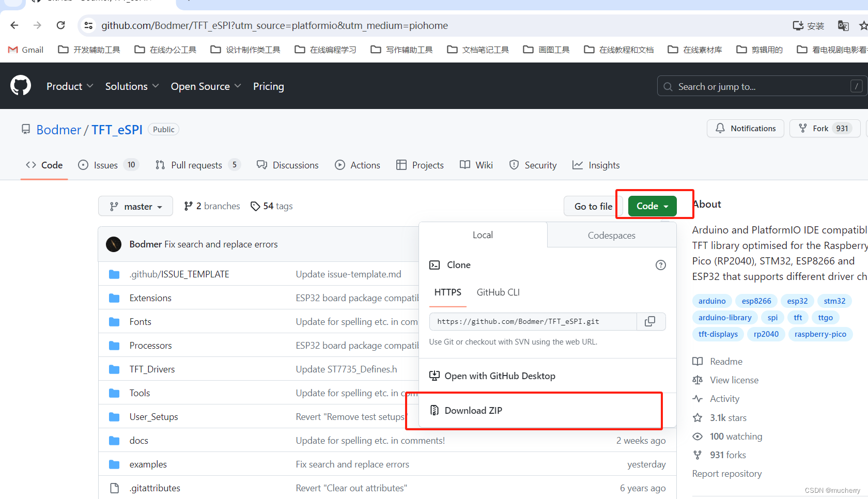Click the 100 watching link
Image resolution: width=868 pixels, height=499 pixels.
[x=736, y=436]
